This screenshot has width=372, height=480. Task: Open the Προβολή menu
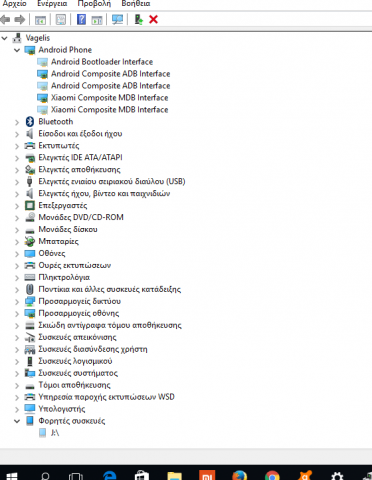coord(94,4)
